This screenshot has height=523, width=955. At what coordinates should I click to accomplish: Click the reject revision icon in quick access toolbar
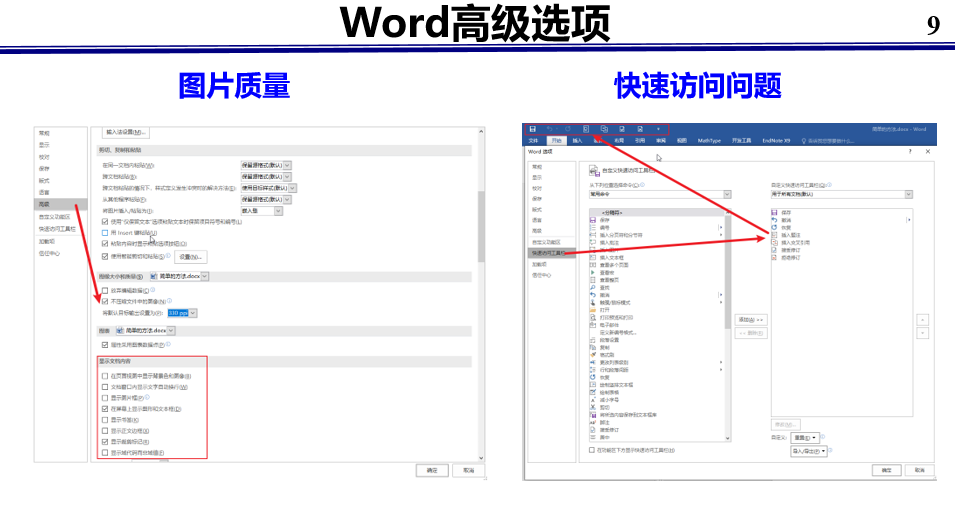coord(640,129)
